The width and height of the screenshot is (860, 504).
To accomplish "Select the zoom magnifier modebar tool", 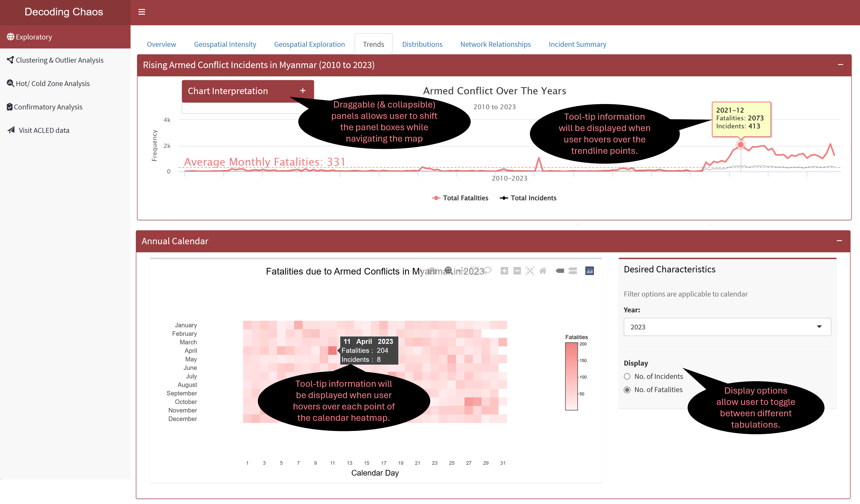I will [448, 271].
